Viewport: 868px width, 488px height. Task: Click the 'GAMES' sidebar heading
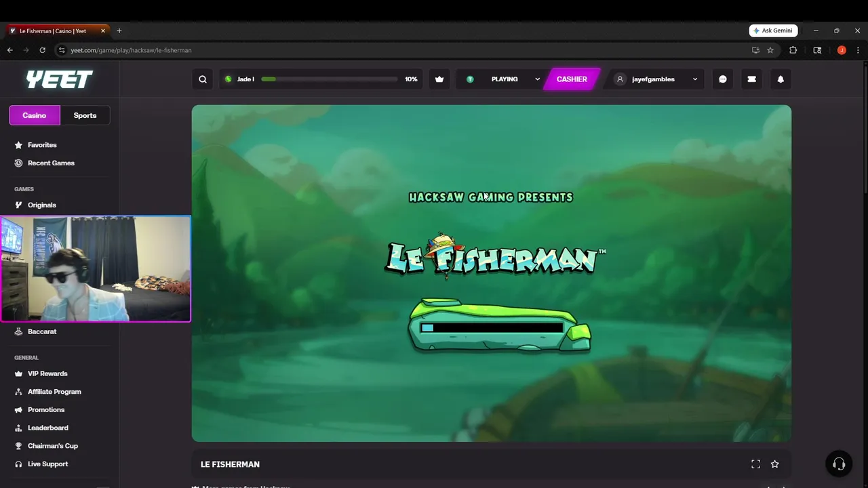tap(24, 189)
